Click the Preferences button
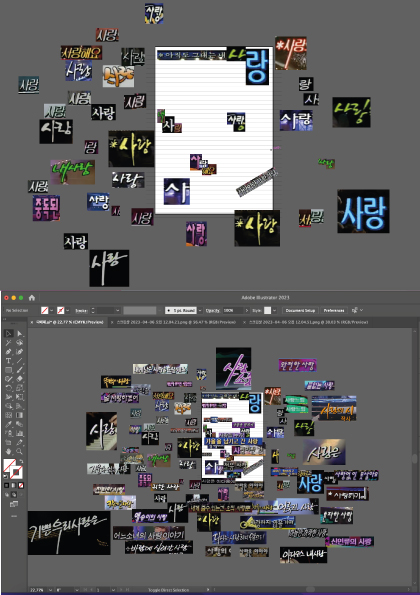 [334, 310]
